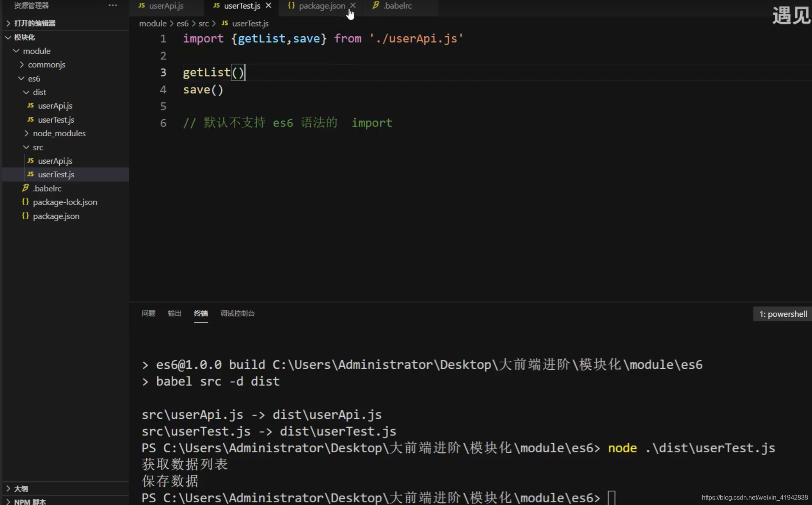
Task: Click terminal command 'node .\dist\userTest.js'
Action: point(691,448)
